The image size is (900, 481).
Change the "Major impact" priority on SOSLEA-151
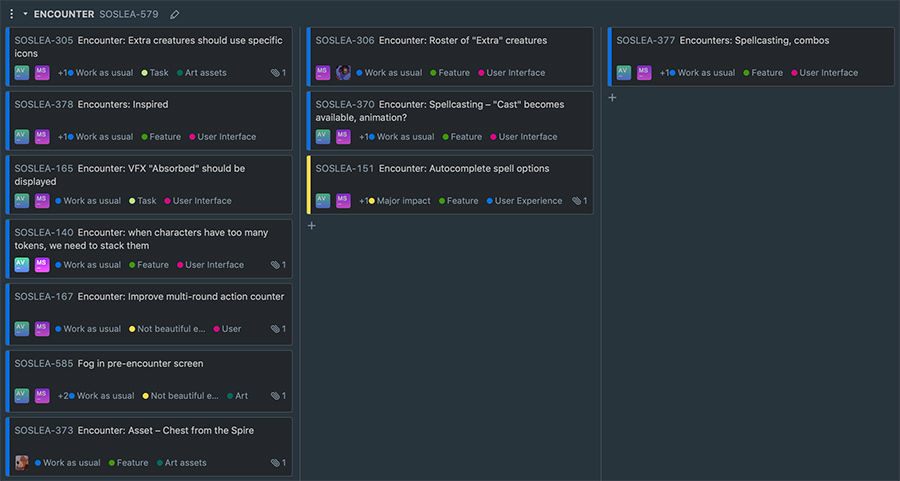400,201
